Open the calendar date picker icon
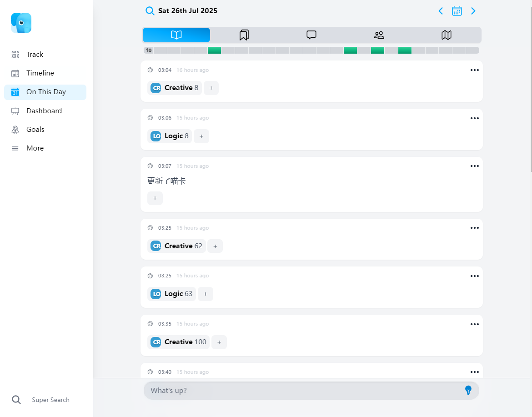The image size is (532, 417). 457,11
